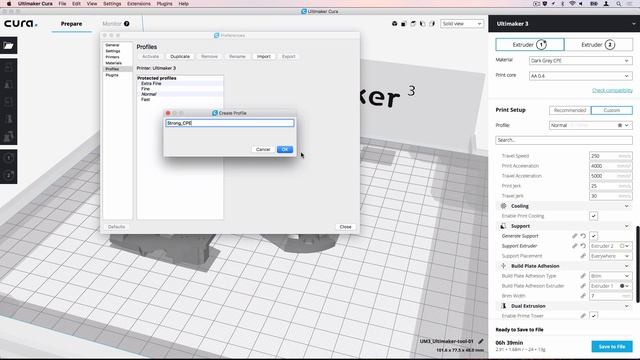Click link icon on Support Placement row

[x=583, y=256]
